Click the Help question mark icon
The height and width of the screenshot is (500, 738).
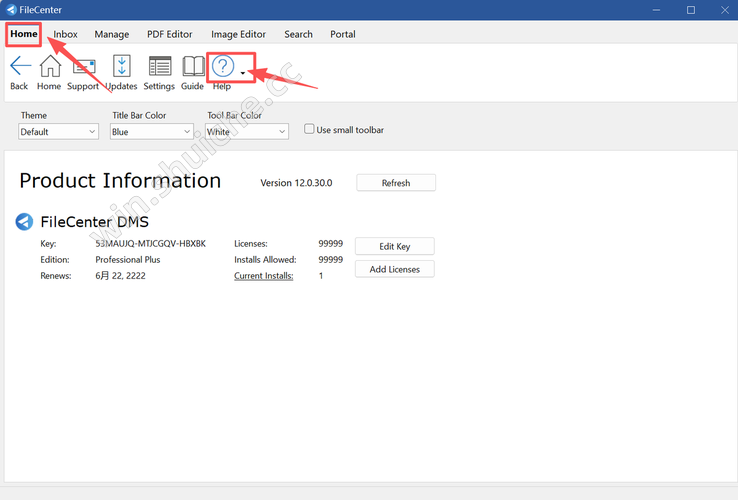pyautogui.click(x=222, y=67)
